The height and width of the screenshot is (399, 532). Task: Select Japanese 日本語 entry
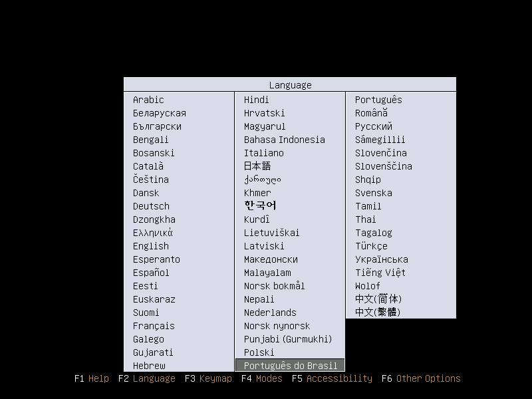(257, 166)
